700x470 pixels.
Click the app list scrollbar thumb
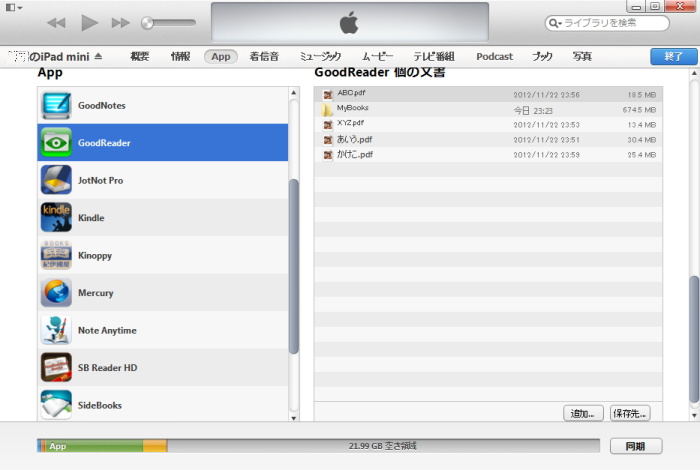(293, 266)
